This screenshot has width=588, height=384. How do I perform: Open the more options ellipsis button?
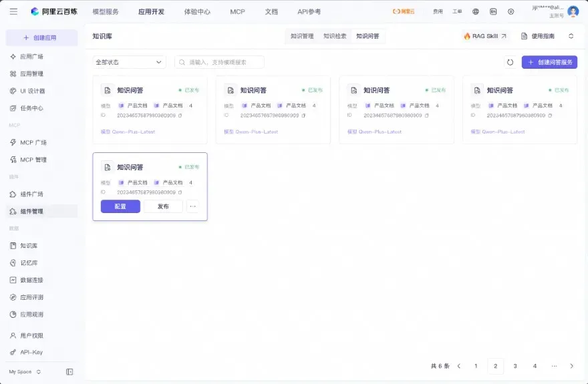coord(192,206)
